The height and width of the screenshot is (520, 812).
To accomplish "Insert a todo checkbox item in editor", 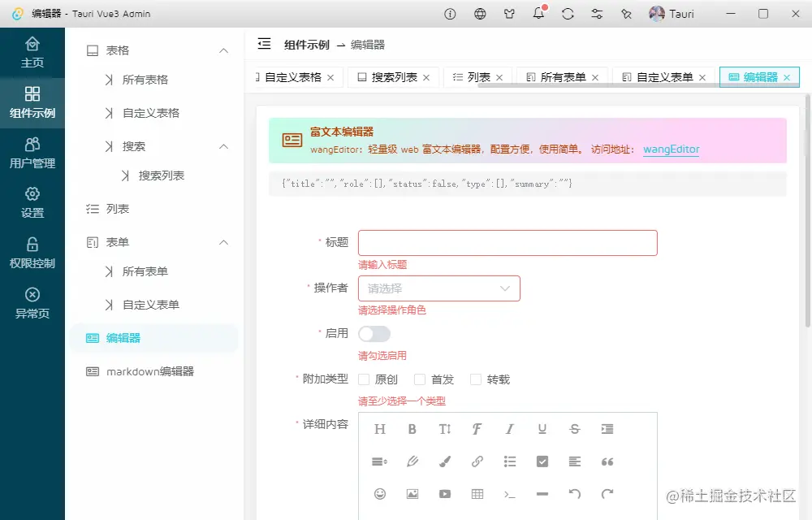I will 542,461.
